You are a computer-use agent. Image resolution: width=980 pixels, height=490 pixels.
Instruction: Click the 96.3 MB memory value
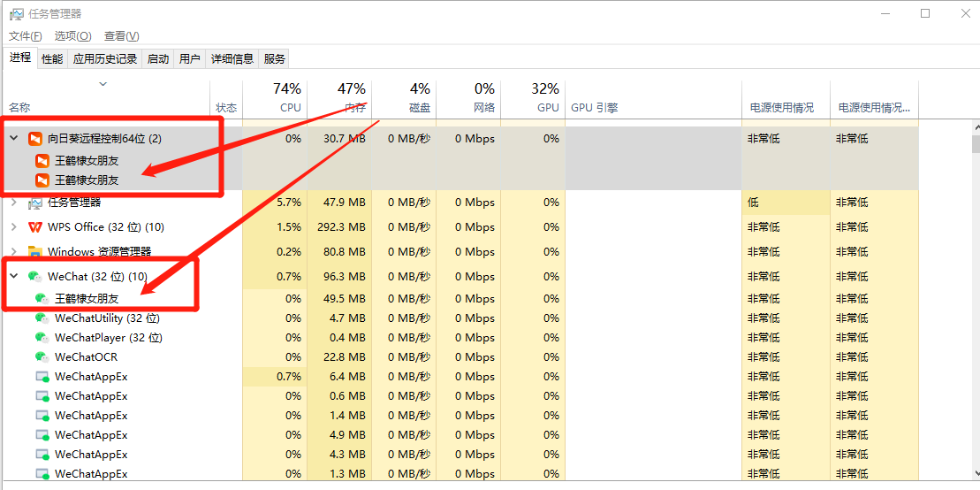(x=345, y=277)
